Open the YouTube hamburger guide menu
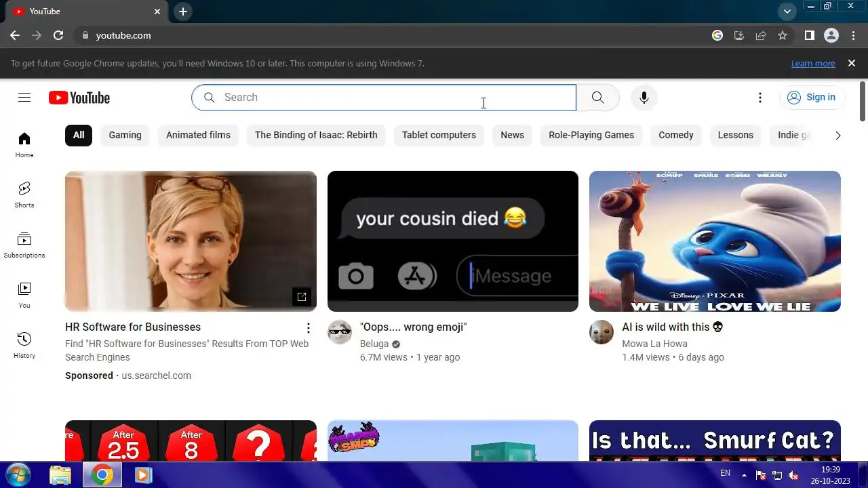The image size is (868, 488). pyautogui.click(x=24, y=98)
